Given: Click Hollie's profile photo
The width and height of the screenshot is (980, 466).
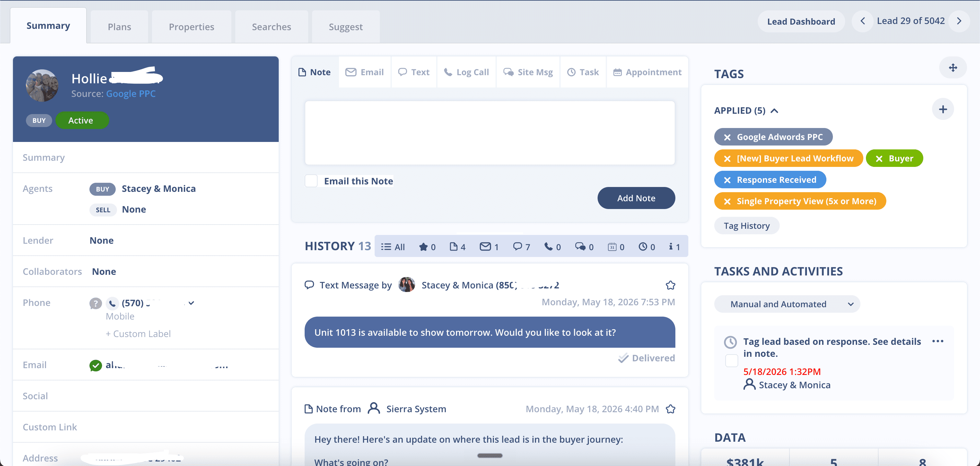Looking at the screenshot, I should (x=42, y=85).
